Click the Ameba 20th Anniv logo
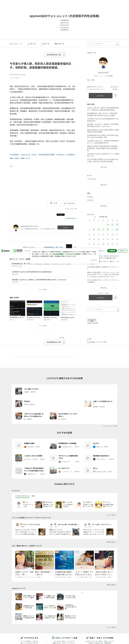Image resolution: width=129 pixels, height=644 pixels. [x=18, y=251]
